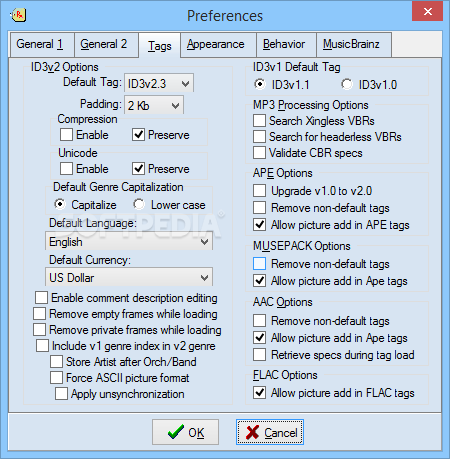Open the Default Tag ID3v2.3 dropdown
The image size is (450, 459).
click(159, 83)
